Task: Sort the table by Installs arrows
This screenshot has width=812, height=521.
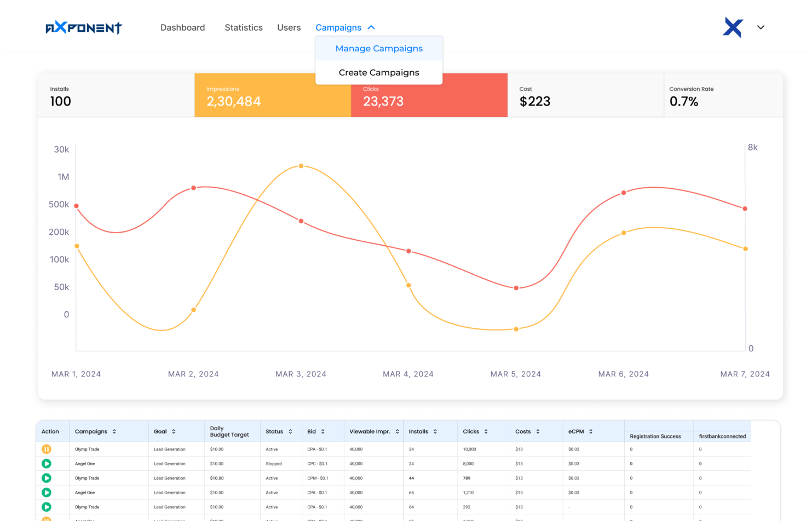Action: (435, 432)
